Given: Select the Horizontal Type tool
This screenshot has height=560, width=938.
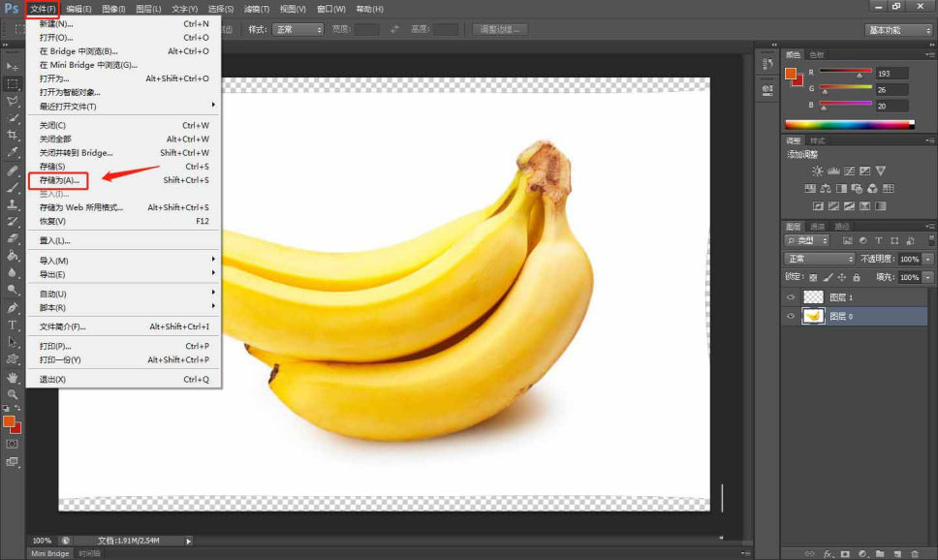Looking at the screenshot, I should [13, 325].
